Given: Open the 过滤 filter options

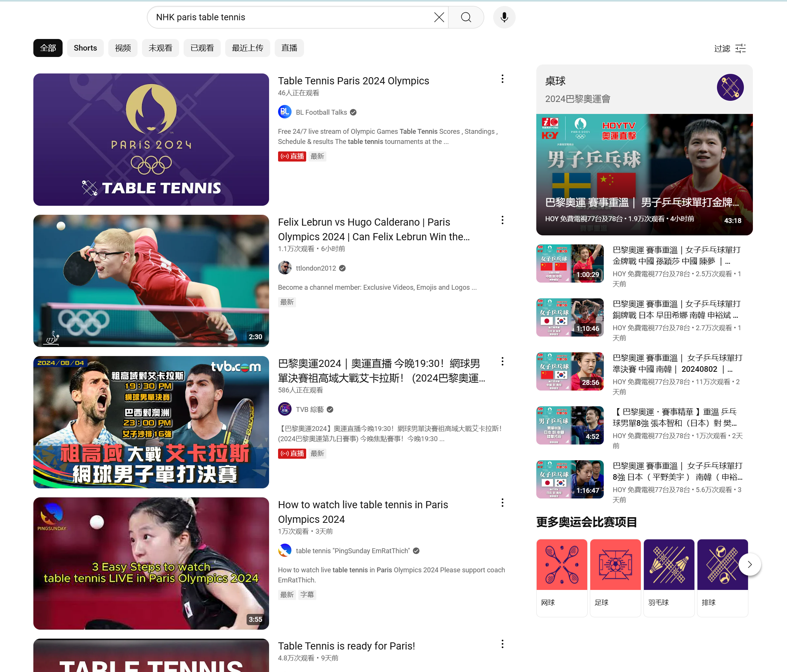Looking at the screenshot, I should click(x=730, y=48).
